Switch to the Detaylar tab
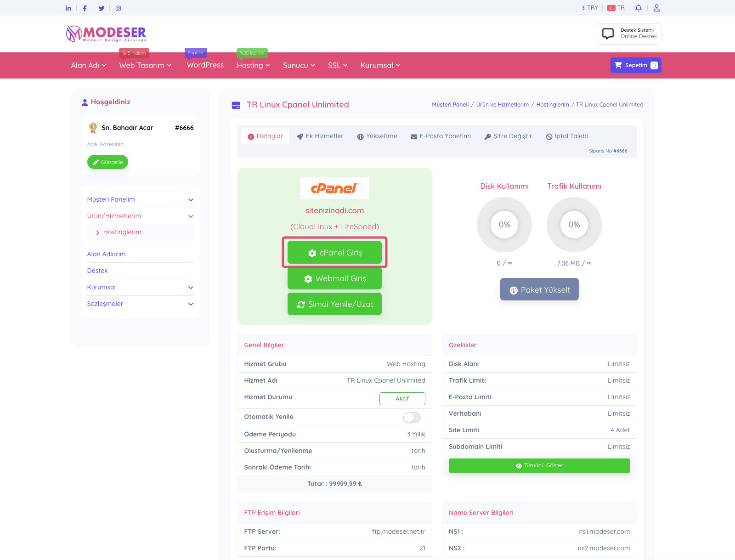 point(265,136)
